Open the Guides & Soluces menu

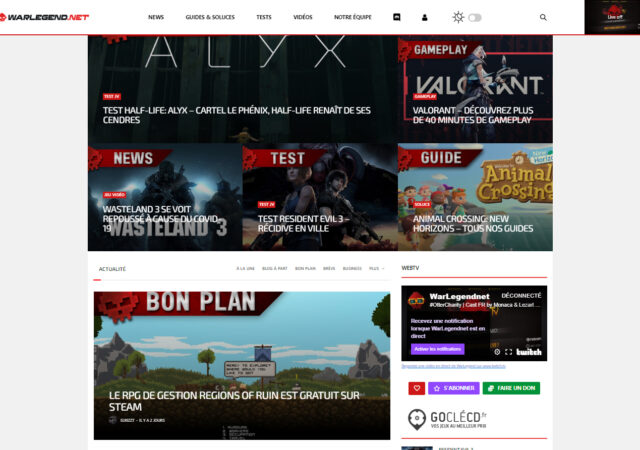click(210, 17)
